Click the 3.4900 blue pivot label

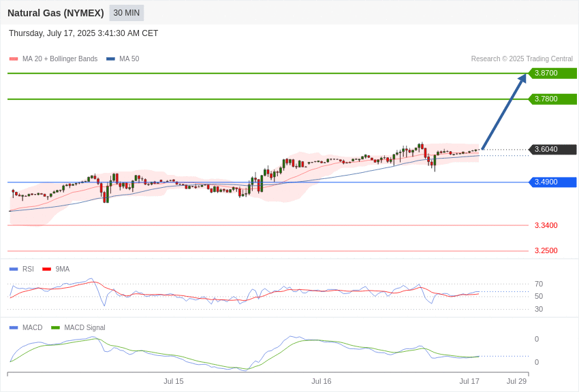552,182
